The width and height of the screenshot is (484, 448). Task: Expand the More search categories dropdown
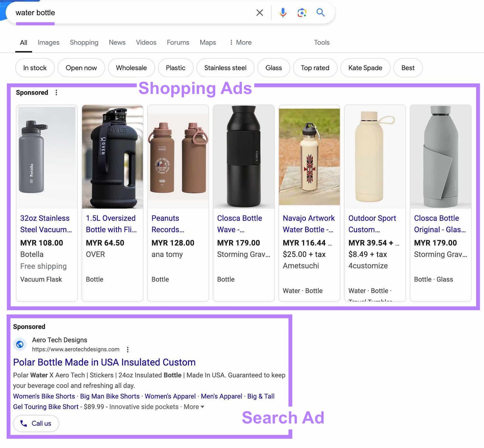tap(240, 42)
